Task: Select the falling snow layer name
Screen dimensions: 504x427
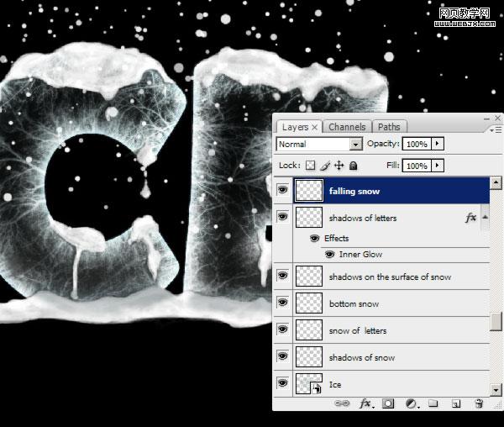Action: click(354, 192)
